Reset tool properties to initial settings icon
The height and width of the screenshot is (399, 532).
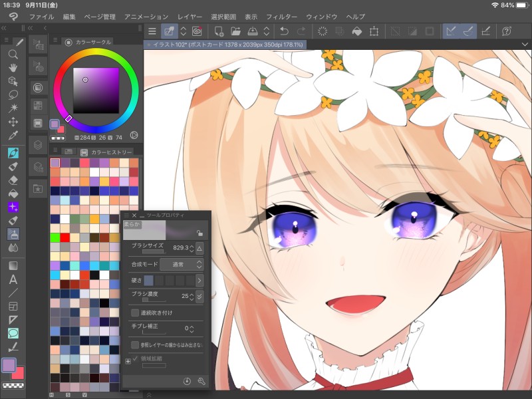pyautogui.click(x=187, y=381)
